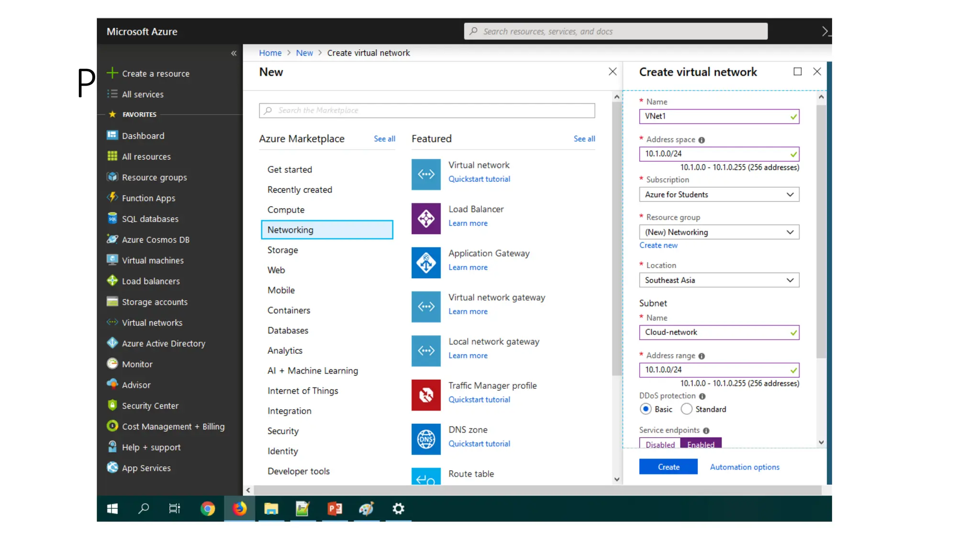
Task: Open the Storage accounts icon
Action: point(112,301)
